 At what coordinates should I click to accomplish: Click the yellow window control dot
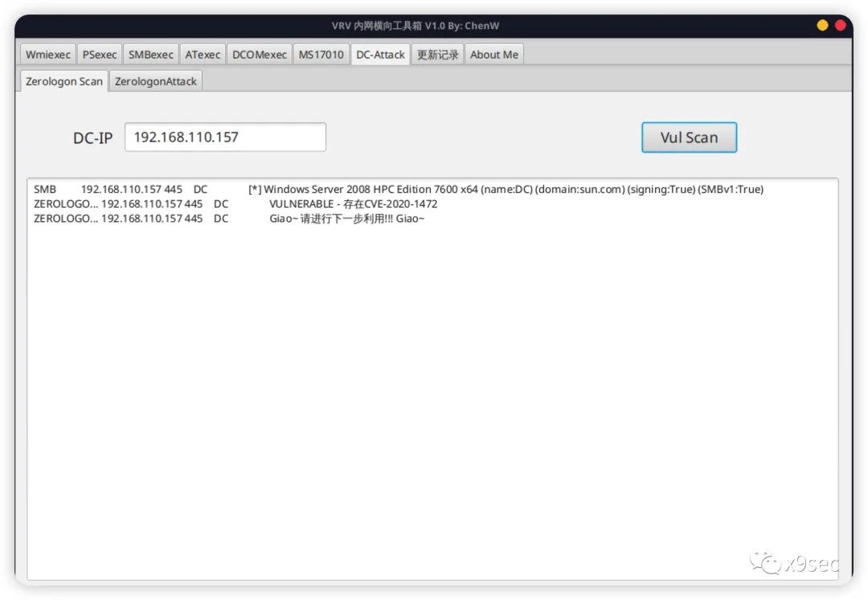(x=821, y=25)
